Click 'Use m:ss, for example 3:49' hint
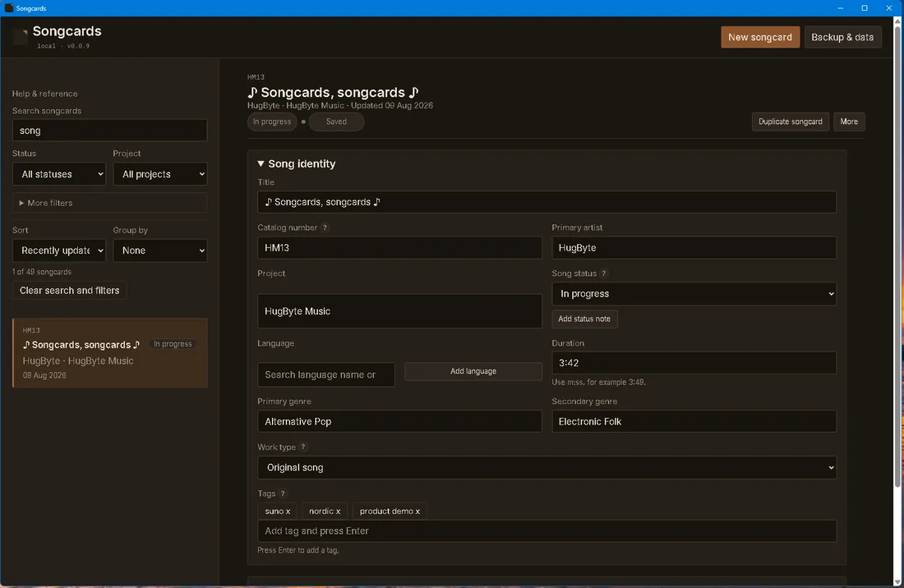904x588 pixels. [x=598, y=383]
